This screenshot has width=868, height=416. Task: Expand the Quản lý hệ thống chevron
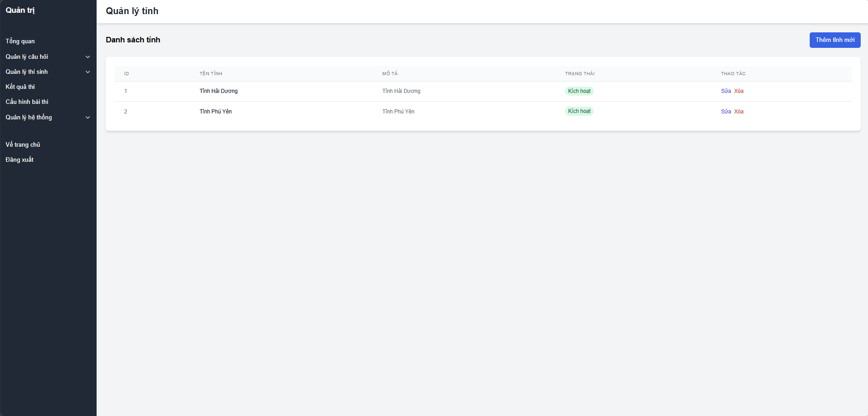pyautogui.click(x=88, y=118)
